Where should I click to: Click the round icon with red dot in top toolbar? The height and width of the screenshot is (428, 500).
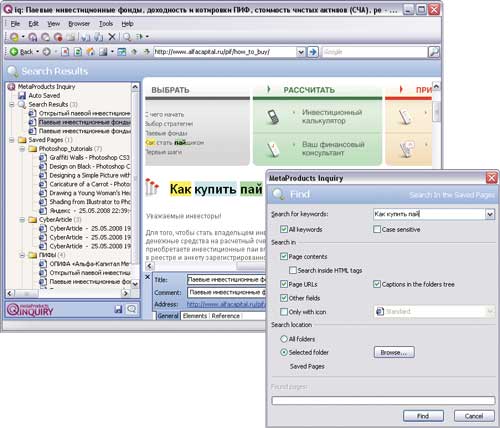(x=58, y=37)
